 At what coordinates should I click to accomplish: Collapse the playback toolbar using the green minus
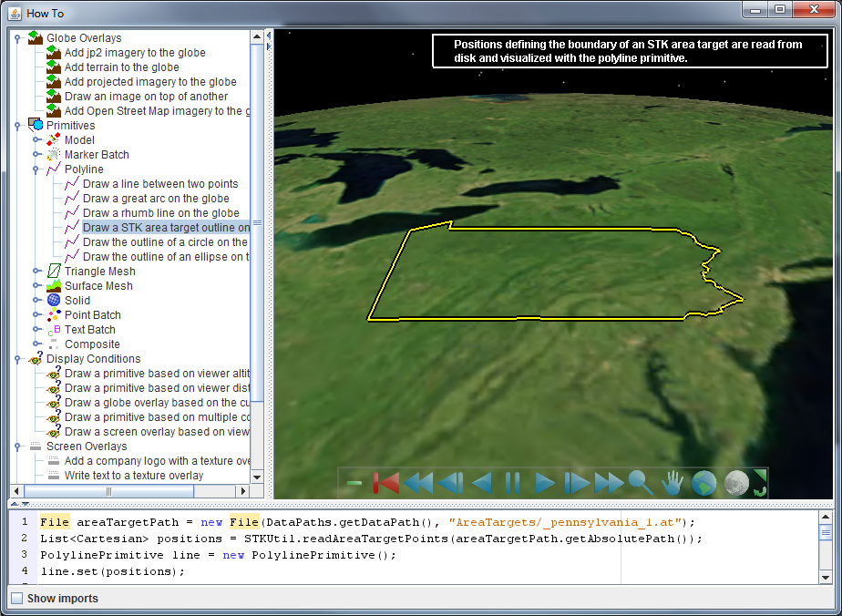click(x=354, y=483)
